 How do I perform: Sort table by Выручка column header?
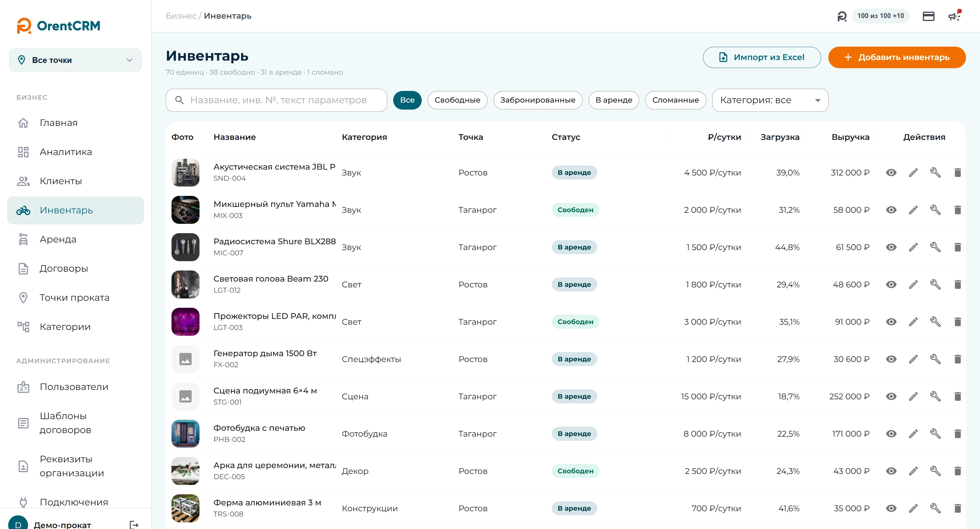(x=850, y=137)
